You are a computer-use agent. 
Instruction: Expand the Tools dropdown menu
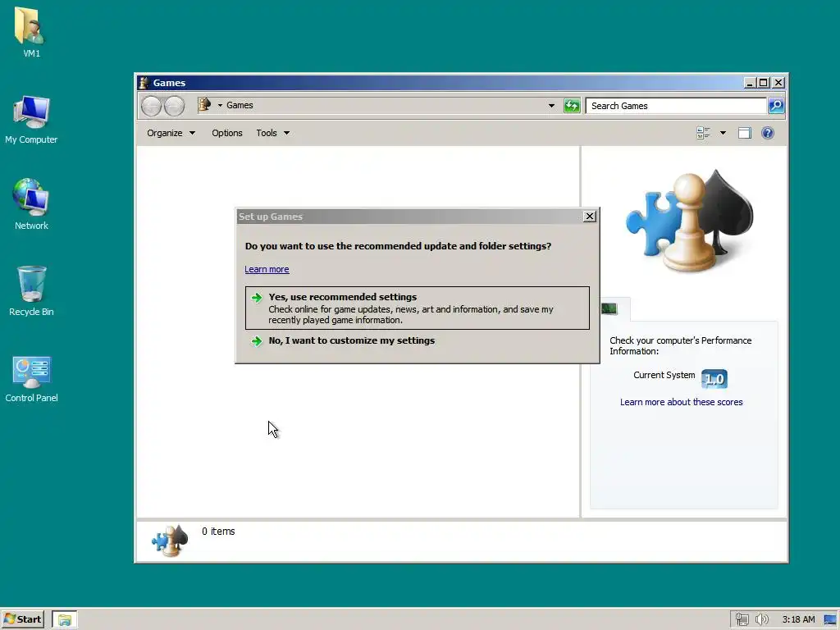click(272, 133)
